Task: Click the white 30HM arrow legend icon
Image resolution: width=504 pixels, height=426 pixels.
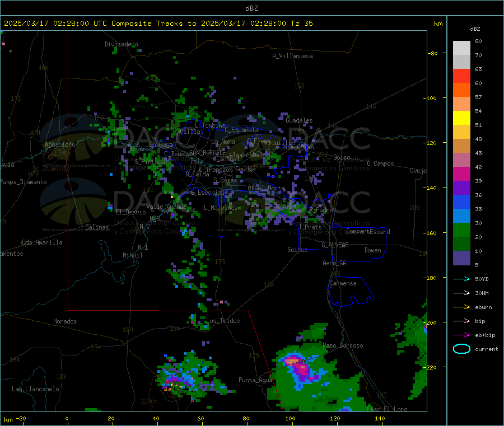Action: click(461, 293)
